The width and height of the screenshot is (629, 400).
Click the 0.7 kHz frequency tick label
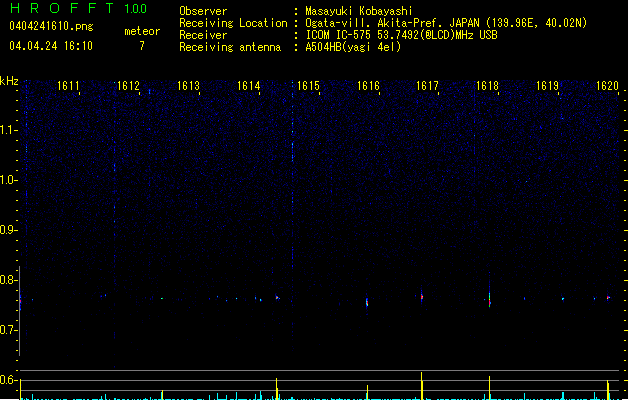point(8,330)
